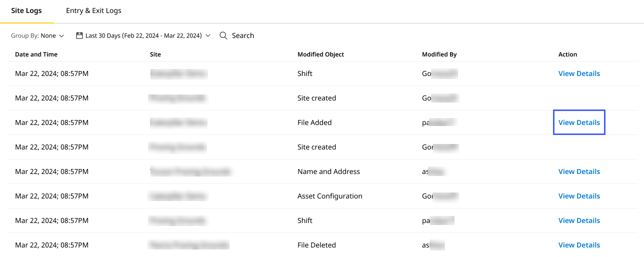The width and height of the screenshot is (644, 257).
Task: Click into the Search text field
Action: pos(243,35)
